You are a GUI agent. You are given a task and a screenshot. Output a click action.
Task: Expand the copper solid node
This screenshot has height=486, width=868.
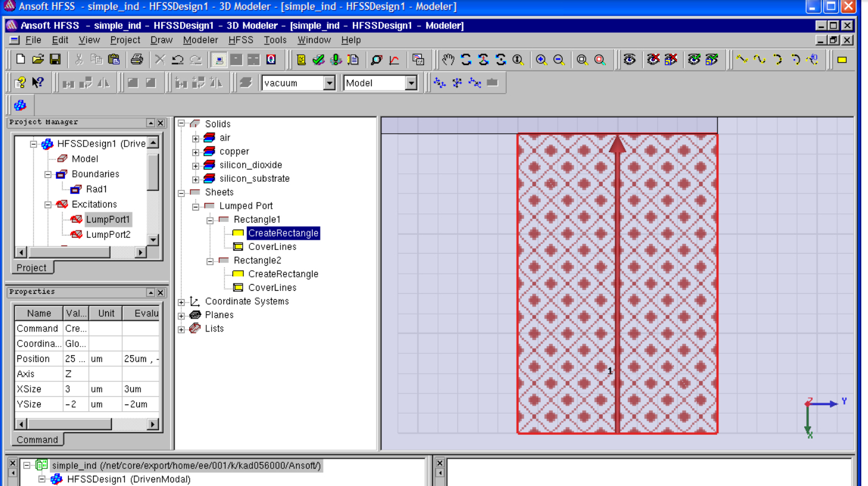[196, 152]
